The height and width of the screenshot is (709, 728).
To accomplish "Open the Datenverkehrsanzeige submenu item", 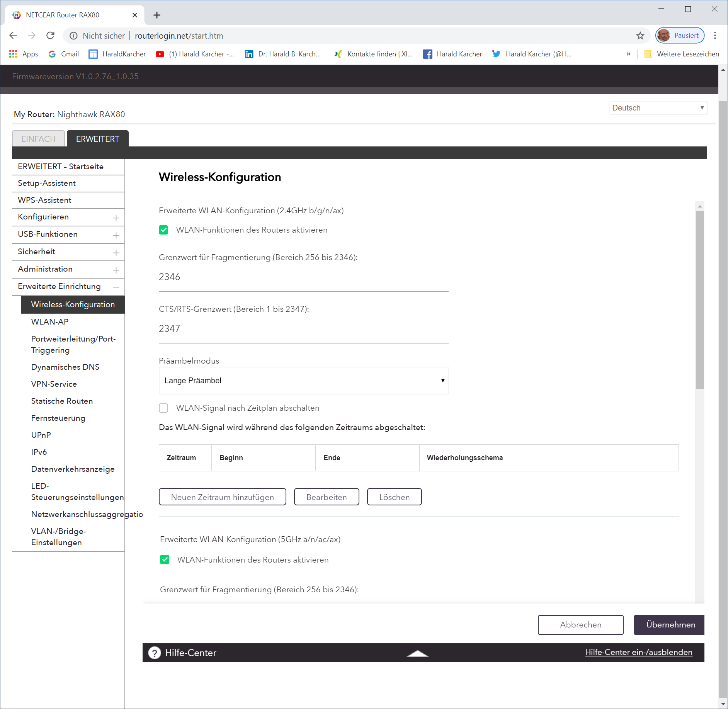I will [x=73, y=469].
